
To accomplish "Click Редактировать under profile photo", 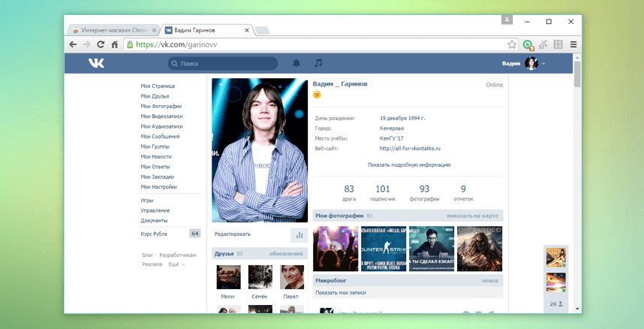I will coord(233,234).
